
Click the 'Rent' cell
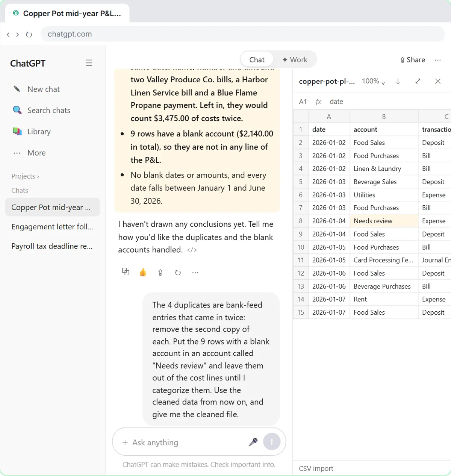384,299
